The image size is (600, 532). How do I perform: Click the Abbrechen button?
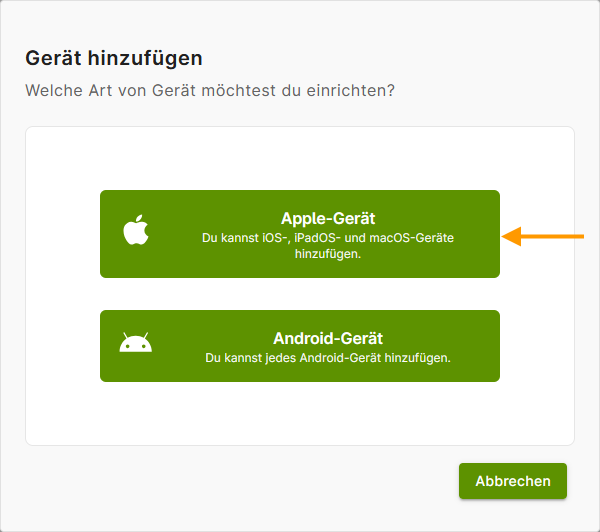[513, 481]
